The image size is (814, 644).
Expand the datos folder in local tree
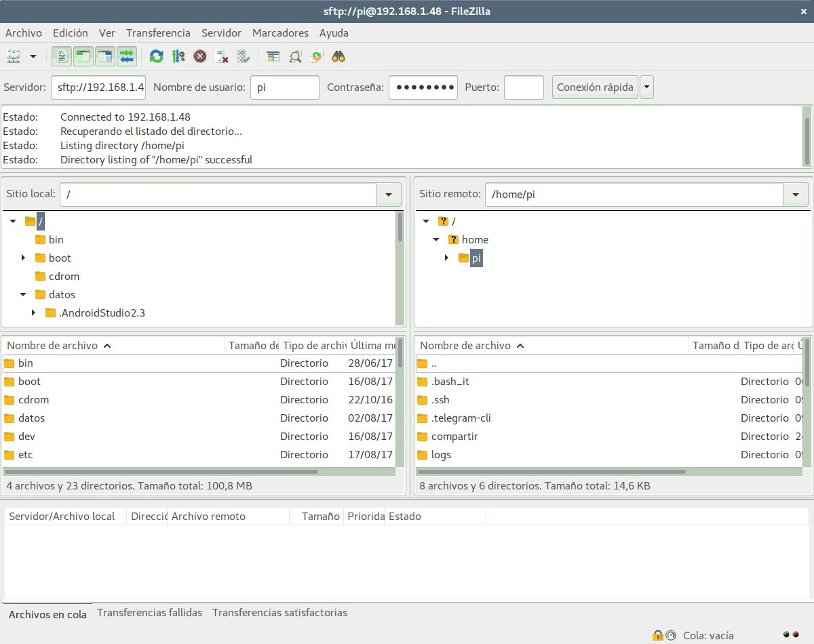pyautogui.click(x=23, y=294)
